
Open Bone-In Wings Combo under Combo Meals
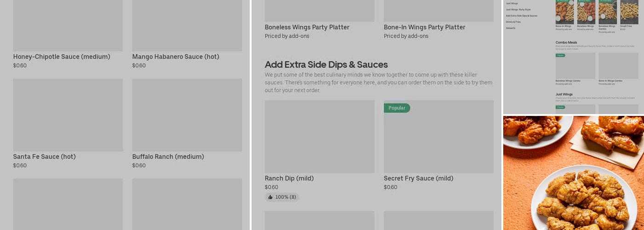pos(618,66)
